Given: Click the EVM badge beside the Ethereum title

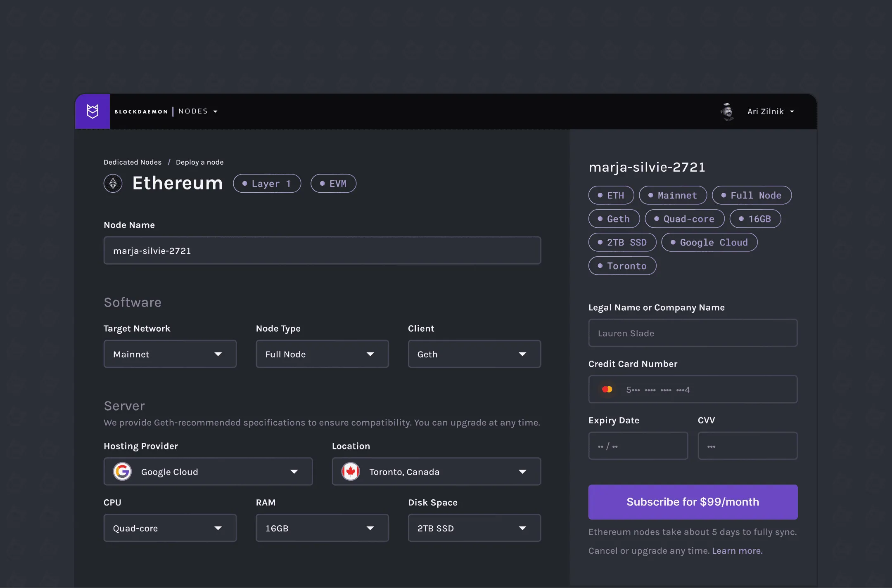Looking at the screenshot, I should [333, 183].
